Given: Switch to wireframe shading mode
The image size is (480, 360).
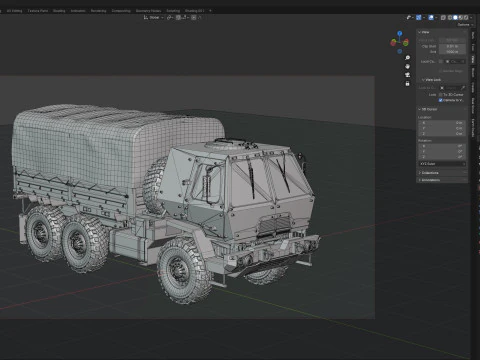Looking at the screenshot, I should point(450,18).
